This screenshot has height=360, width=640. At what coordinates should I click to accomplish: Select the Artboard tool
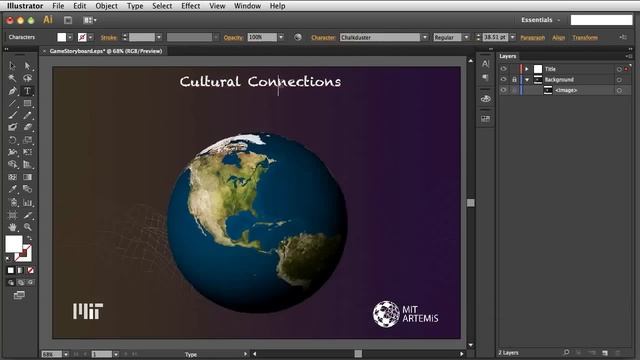pyautogui.click(x=12, y=215)
